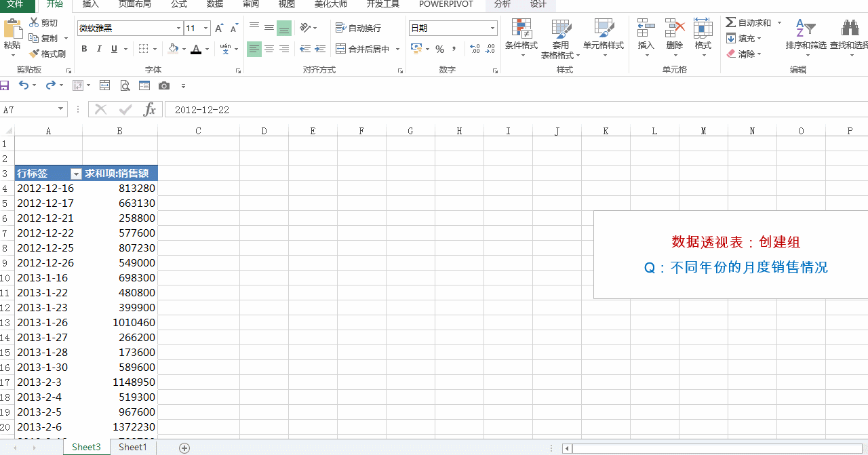Toggle bottom vertical alignment
The width and height of the screenshot is (868, 455).
(284, 28)
